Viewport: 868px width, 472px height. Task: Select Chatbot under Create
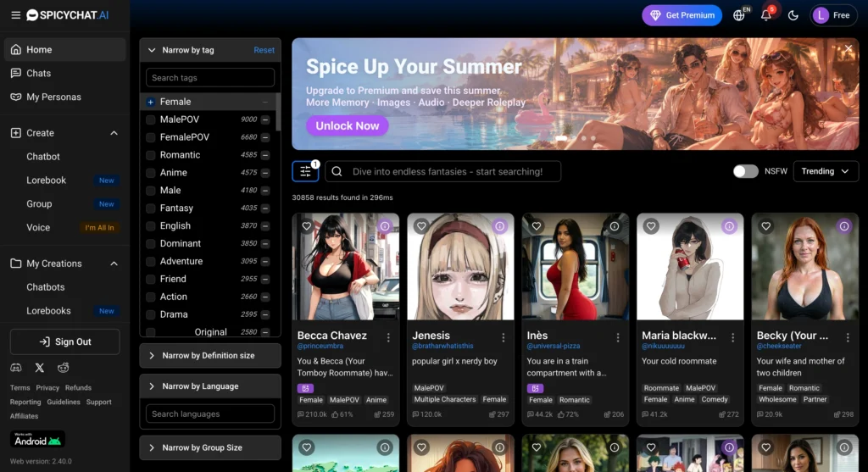click(x=43, y=157)
